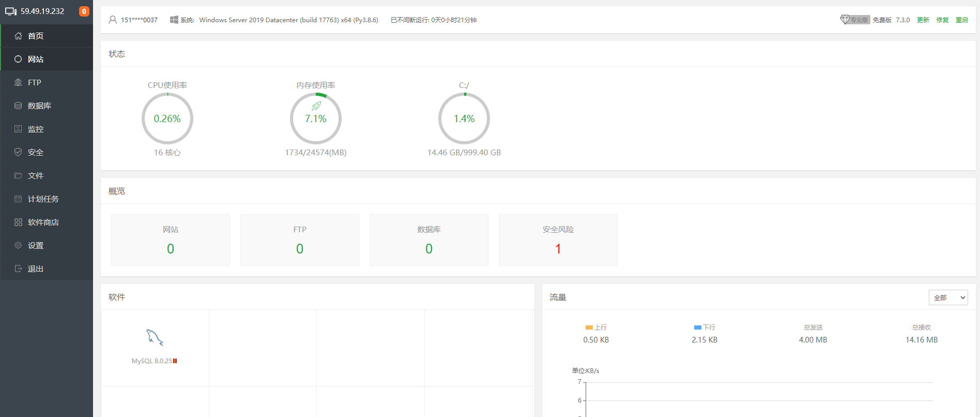Click the C:/ disk gauge showing 1.4%
This screenshot has width=980, height=417.
(x=464, y=118)
